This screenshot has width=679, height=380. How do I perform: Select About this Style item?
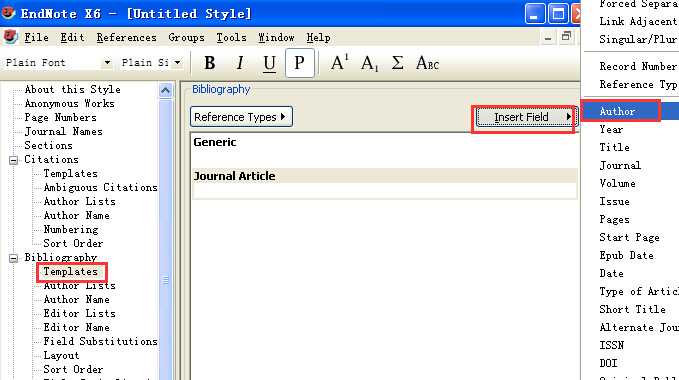72,90
